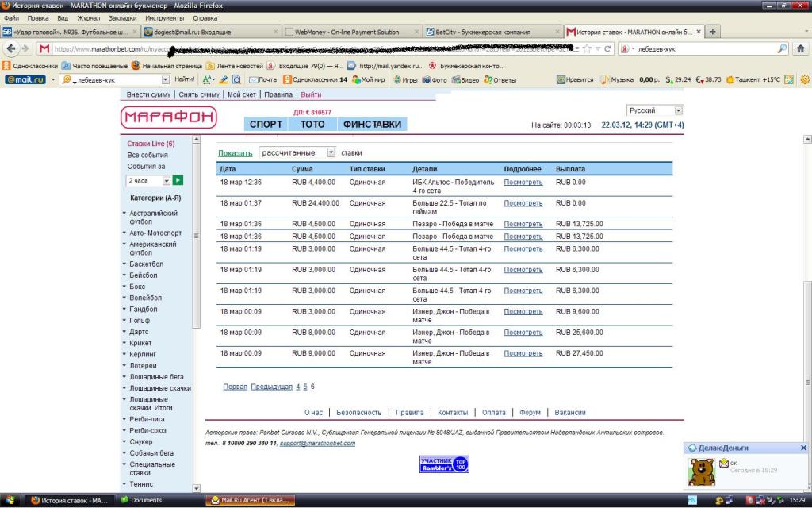Open the Инструменты menu
Image resolution: width=812 pixels, height=508 pixels.
click(164, 18)
